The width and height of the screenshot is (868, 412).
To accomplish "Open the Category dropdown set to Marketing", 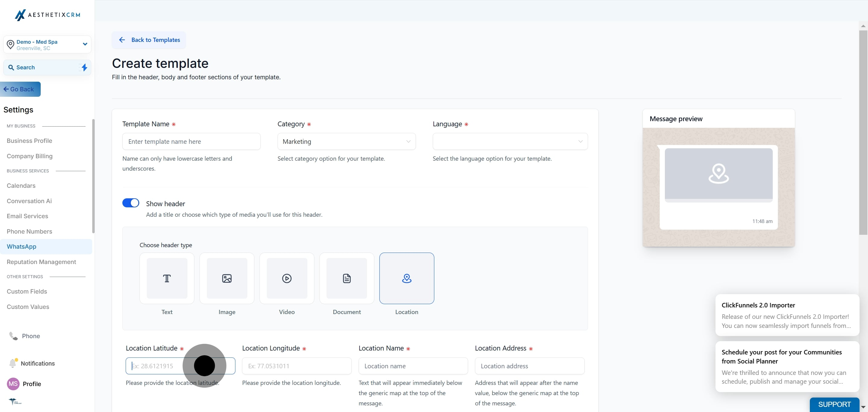I will coord(346,141).
